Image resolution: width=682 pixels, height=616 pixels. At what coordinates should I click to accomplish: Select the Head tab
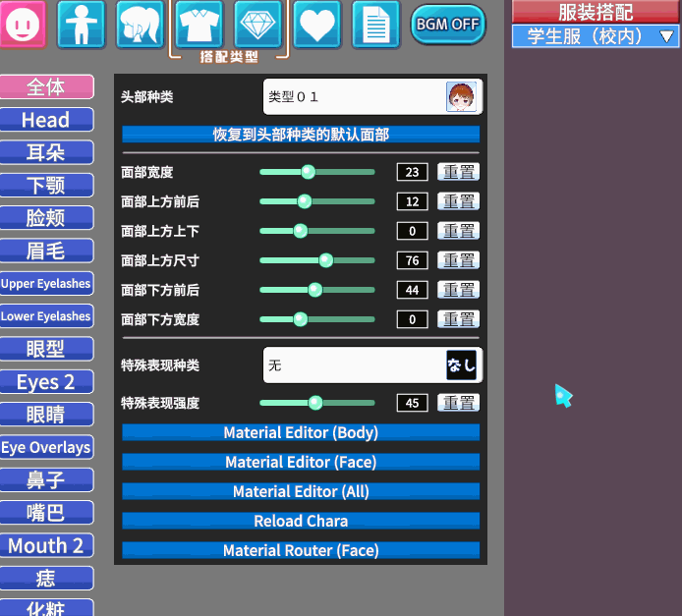click(46, 120)
